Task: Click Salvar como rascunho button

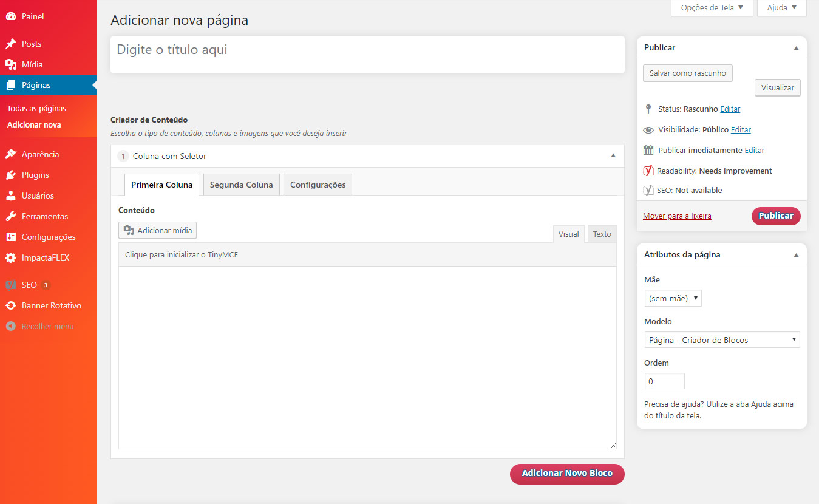Action: 688,73
